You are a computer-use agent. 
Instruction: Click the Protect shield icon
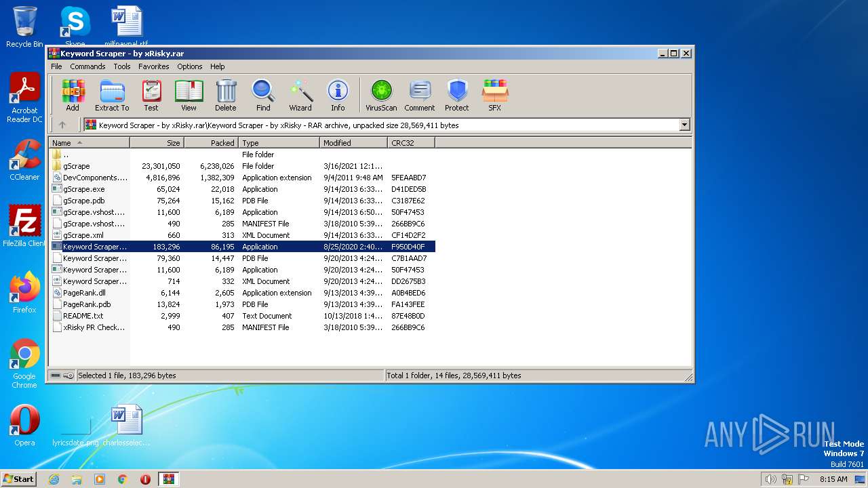point(457,95)
